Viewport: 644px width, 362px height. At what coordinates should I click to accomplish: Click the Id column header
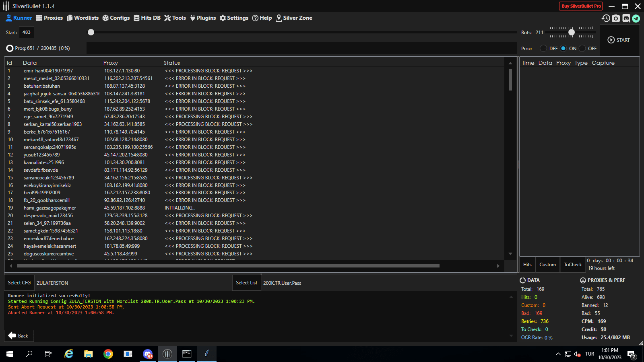click(10, 63)
